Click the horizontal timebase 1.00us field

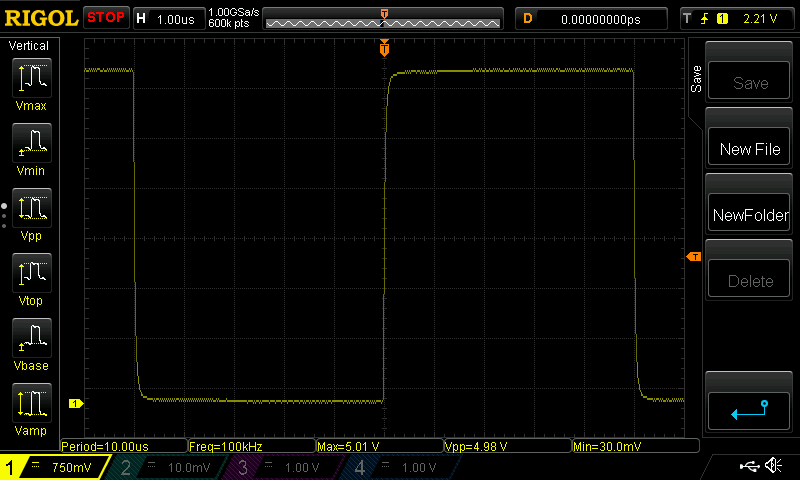pyautogui.click(x=169, y=19)
